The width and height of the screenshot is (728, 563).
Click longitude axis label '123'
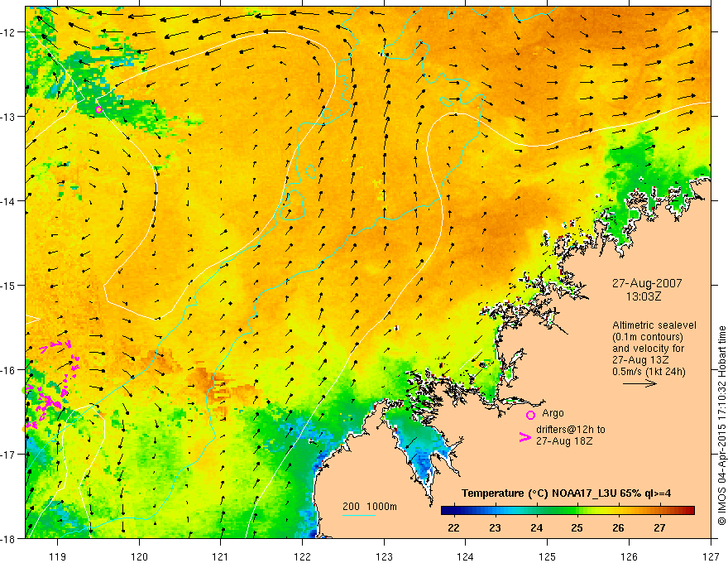(x=384, y=556)
